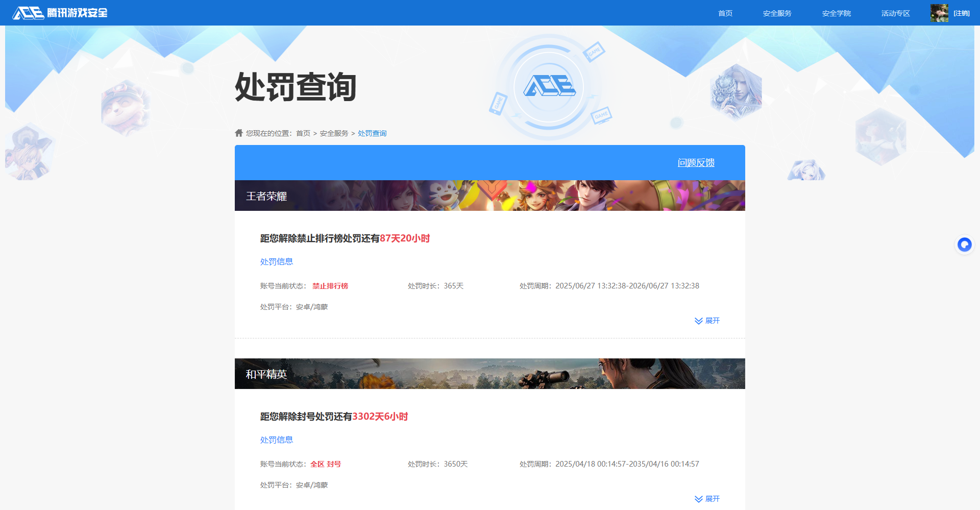Click 安全服务 in the breadcrumb path
This screenshot has width=980, height=510.
(333, 133)
